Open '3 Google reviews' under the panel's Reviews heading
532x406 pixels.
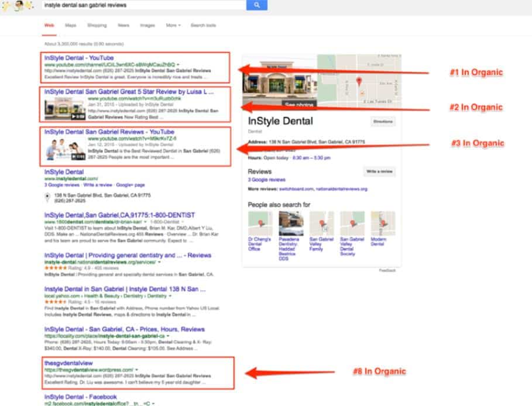(267, 180)
